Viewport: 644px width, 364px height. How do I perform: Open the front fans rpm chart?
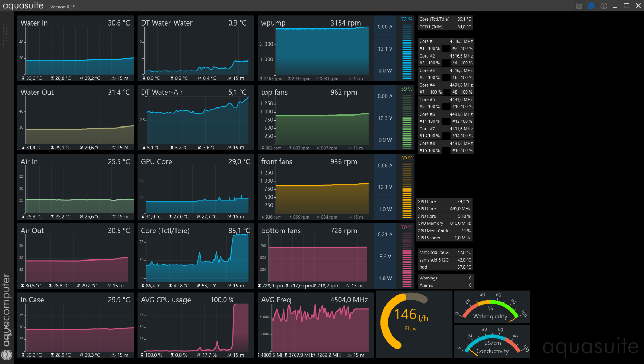coord(316,187)
